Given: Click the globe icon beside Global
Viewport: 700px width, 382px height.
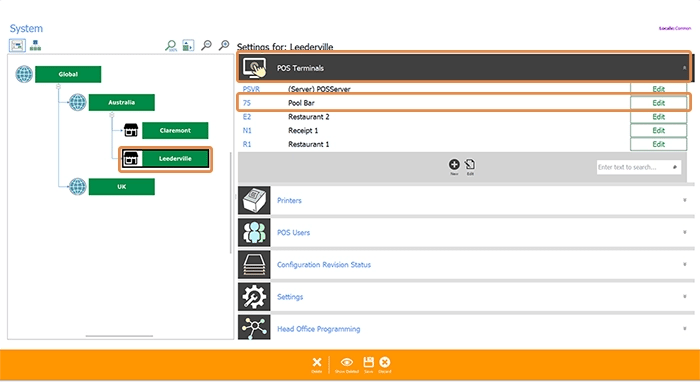Looking at the screenshot, I should coord(24,74).
